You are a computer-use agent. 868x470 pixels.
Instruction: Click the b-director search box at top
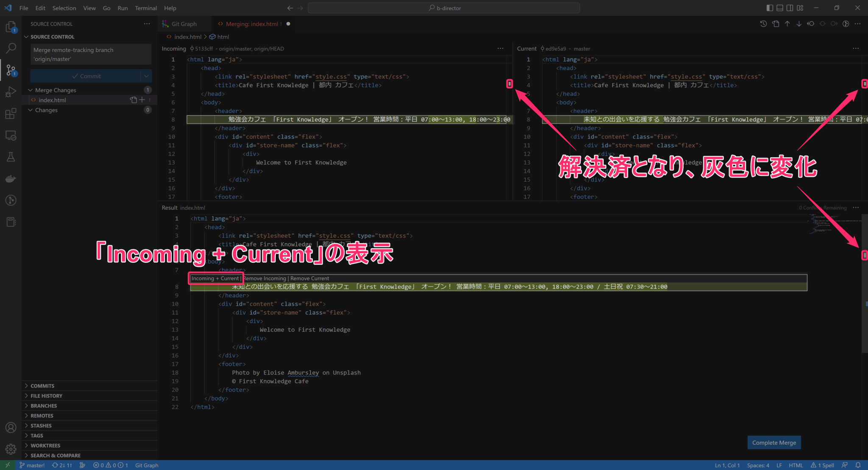tap(443, 8)
